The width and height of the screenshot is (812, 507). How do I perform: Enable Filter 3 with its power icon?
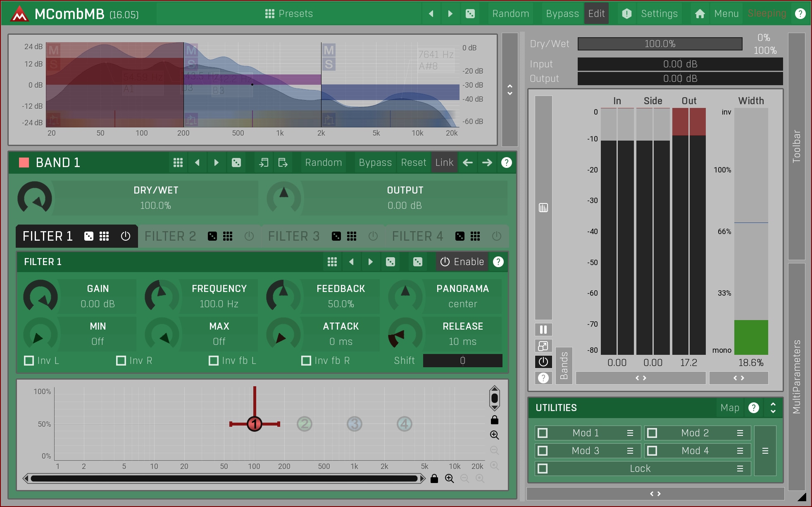pyautogui.click(x=373, y=236)
